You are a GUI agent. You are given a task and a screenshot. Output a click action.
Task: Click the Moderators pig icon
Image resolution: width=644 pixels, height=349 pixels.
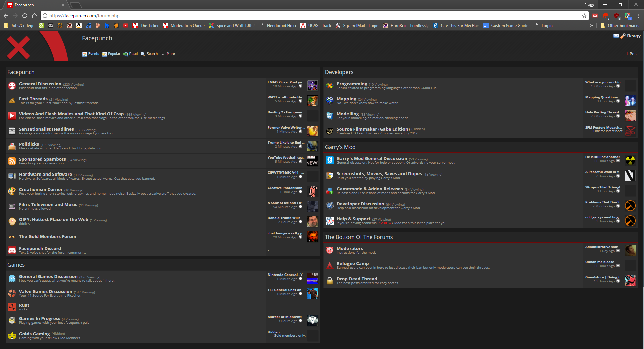click(x=330, y=250)
